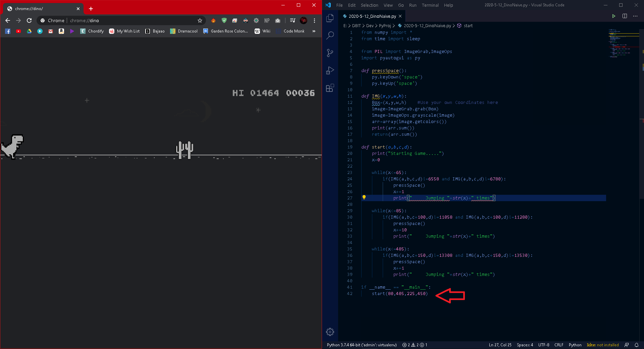Image resolution: width=644 pixels, height=349 pixels.
Task: Open the Run and Debug view
Action: (x=330, y=70)
